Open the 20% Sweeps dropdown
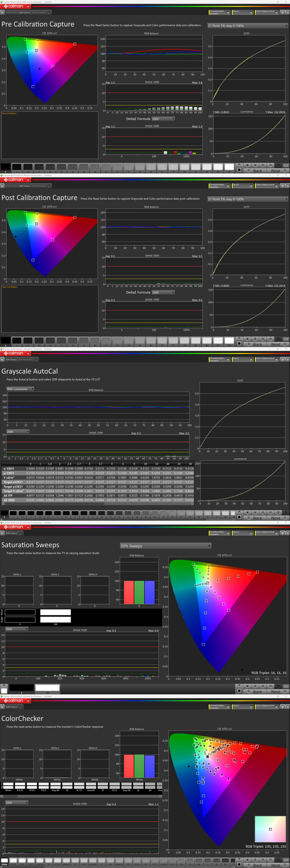290x868 pixels. (x=165, y=546)
